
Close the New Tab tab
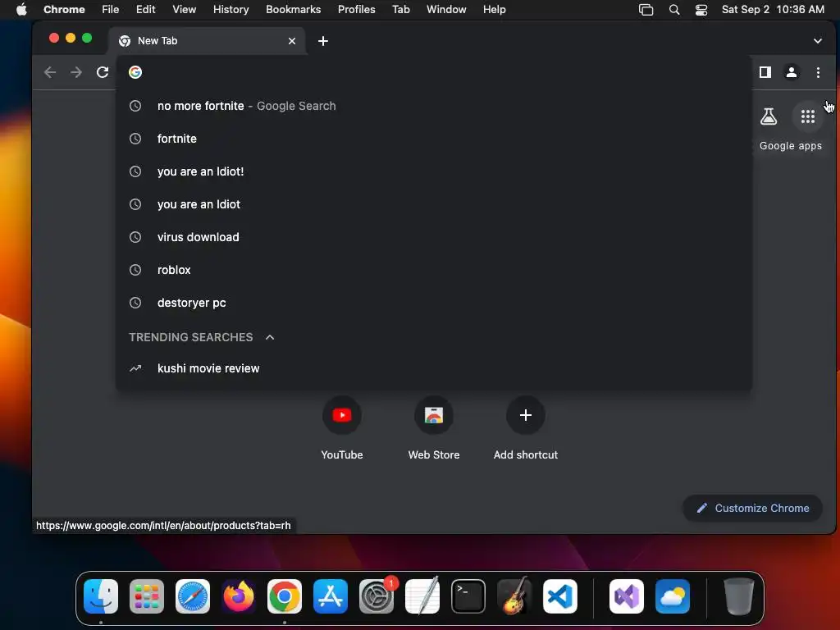[292, 41]
